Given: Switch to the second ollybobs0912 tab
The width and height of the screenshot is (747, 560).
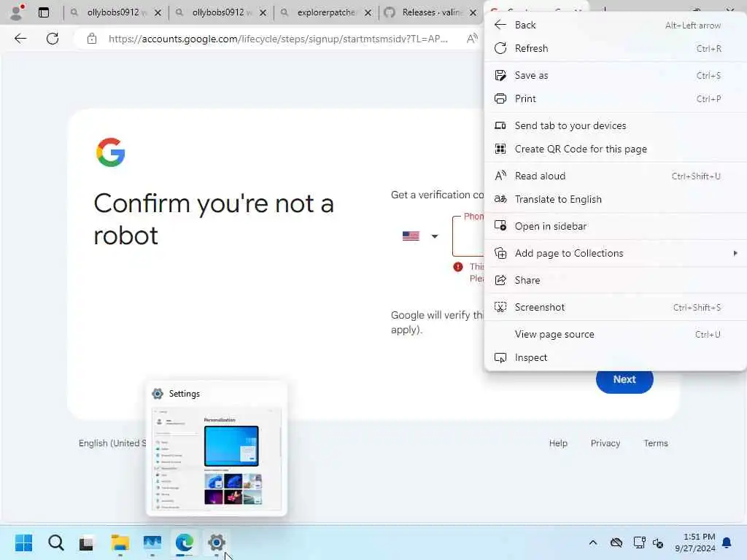Looking at the screenshot, I should (221, 12).
